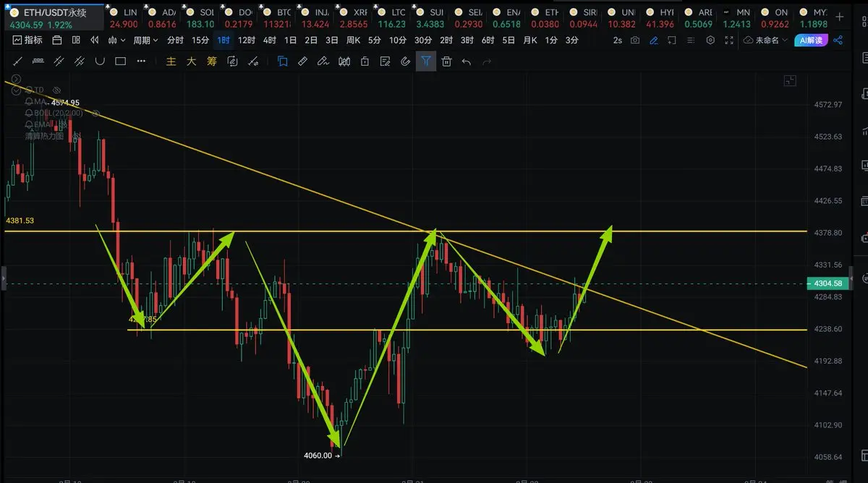This screenshot has width=868, height=483.
Task: Select the parallel channel drawing tool
Action: pyautogui.click(x=59, y=61)
